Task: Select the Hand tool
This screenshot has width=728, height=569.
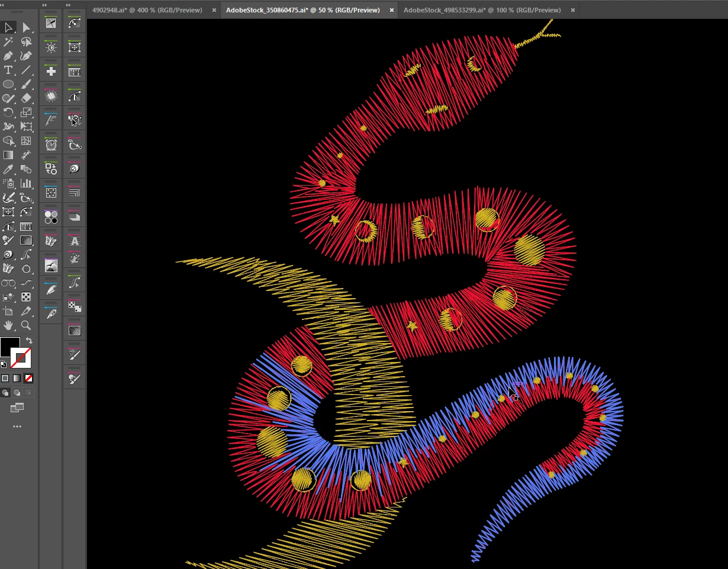Action: [x=8, y=325]
